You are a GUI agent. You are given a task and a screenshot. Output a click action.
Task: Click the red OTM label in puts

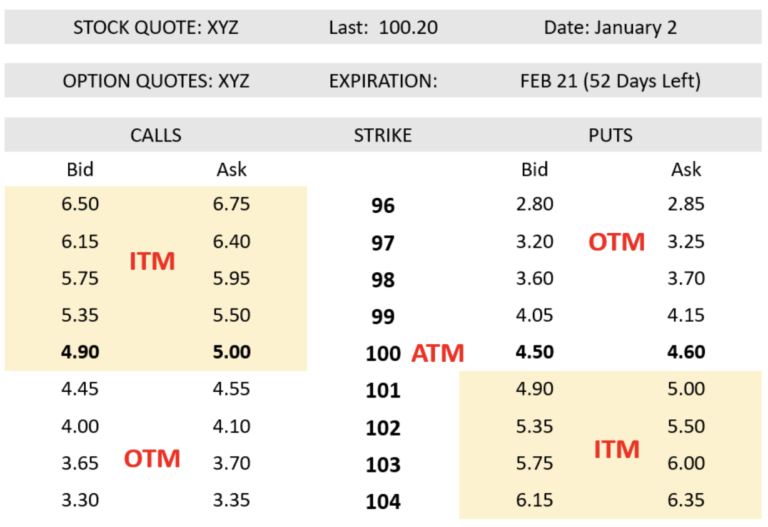(x=616, y=242)
